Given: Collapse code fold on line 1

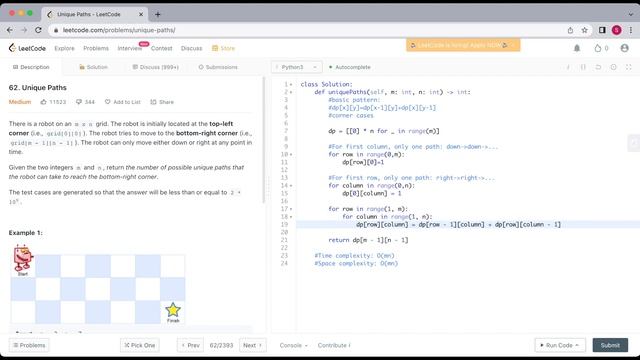Looking at the screenshot, I should point(291,84).
